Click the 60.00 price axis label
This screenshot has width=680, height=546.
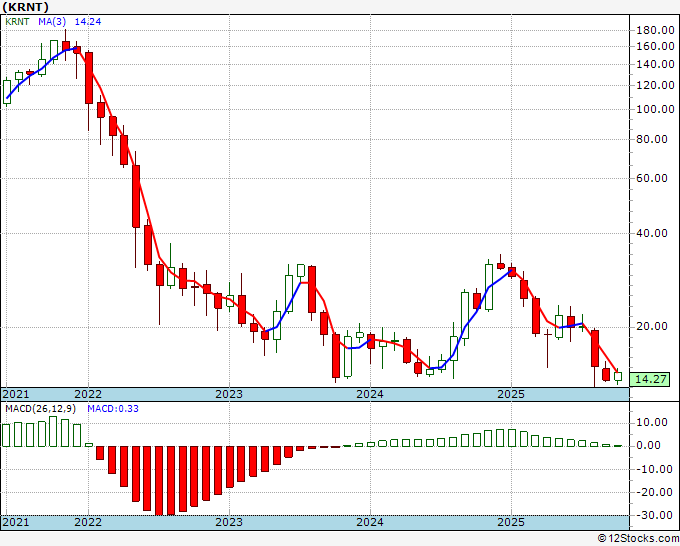pos(651,178)
